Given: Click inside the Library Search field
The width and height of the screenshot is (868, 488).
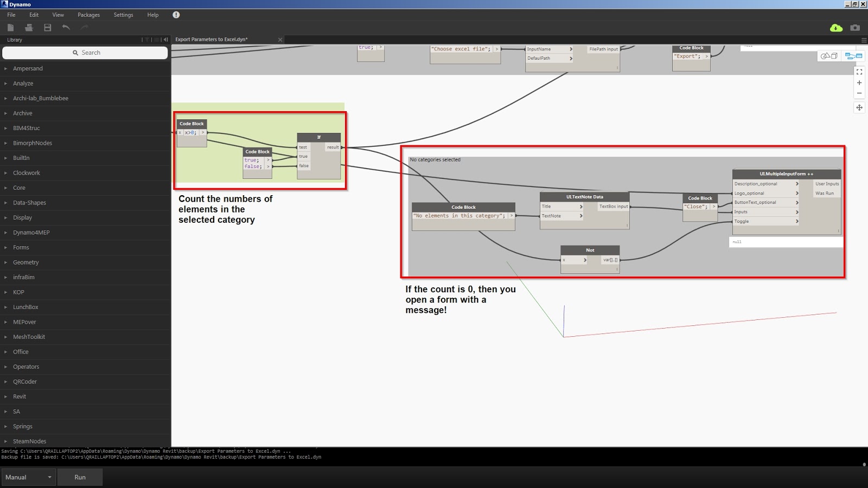Looking at the screenshot, I should [x=85, y=52].
